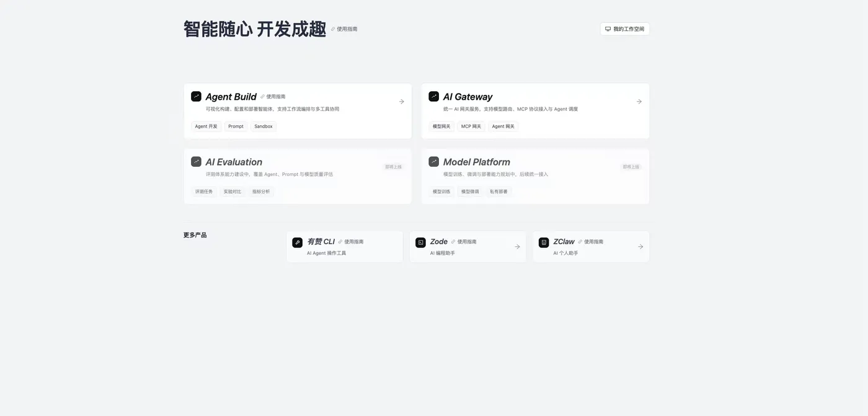
Task: Click 即将上线 badge on Model Platform
Action: click(x=631, y=167)
